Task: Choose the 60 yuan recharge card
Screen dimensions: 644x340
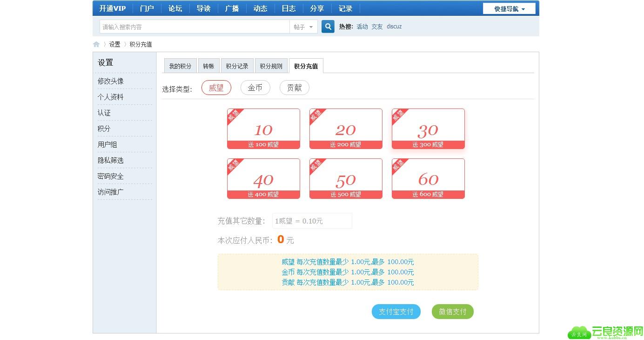Action: point(428,179)
